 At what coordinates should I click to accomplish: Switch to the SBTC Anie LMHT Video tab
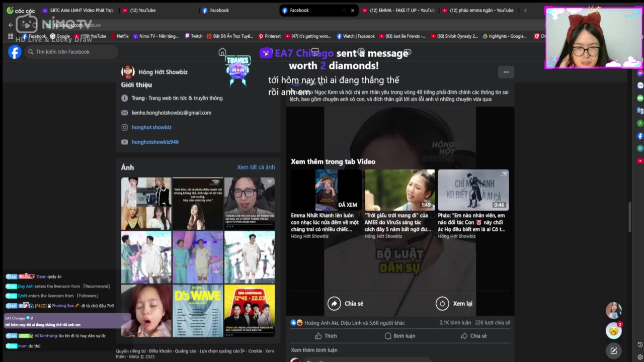(78, 10)
